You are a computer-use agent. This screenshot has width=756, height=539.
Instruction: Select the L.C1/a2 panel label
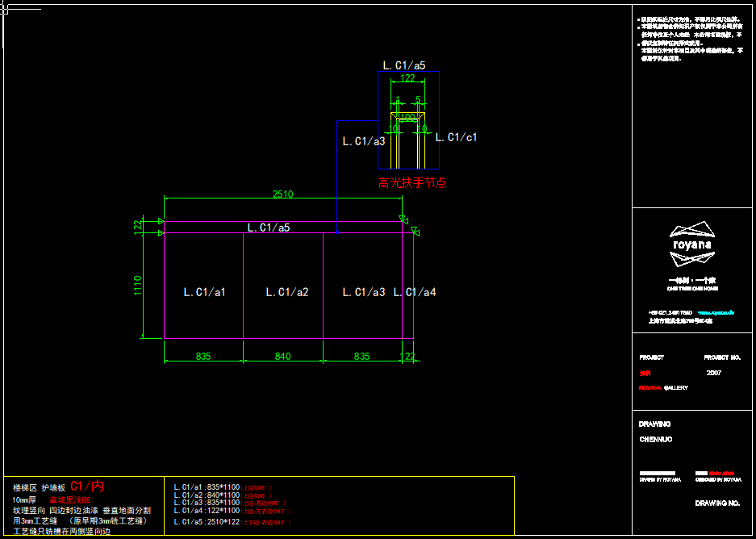point(287,292)
